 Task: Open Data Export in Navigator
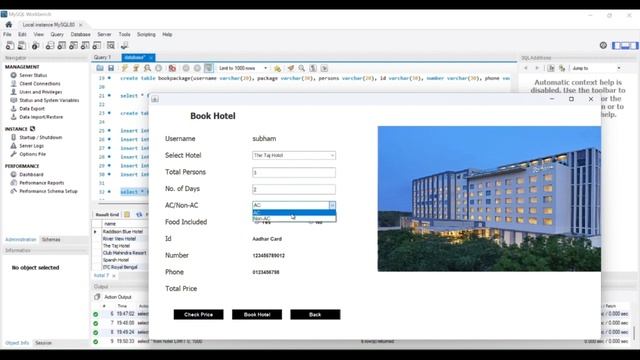click(32, 109)
